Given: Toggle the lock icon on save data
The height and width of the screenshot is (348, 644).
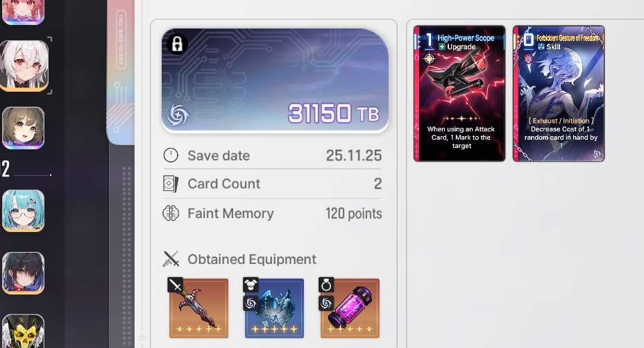Looking at the screenshot, I should 177,44.
